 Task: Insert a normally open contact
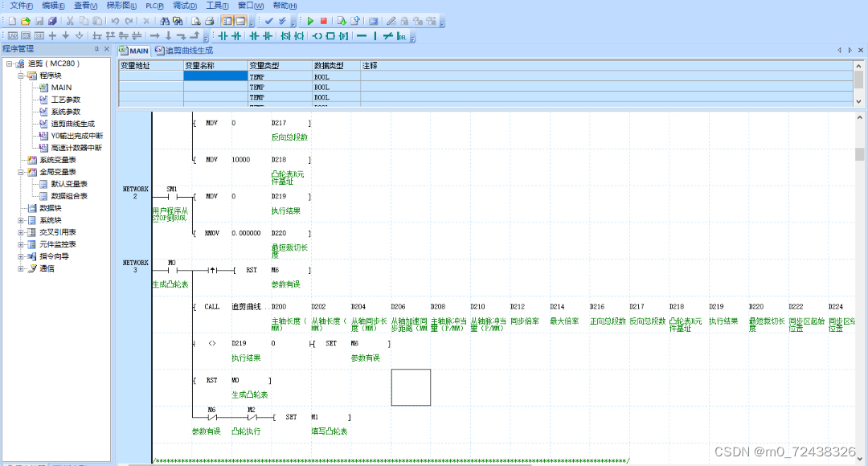pos(223,36)
